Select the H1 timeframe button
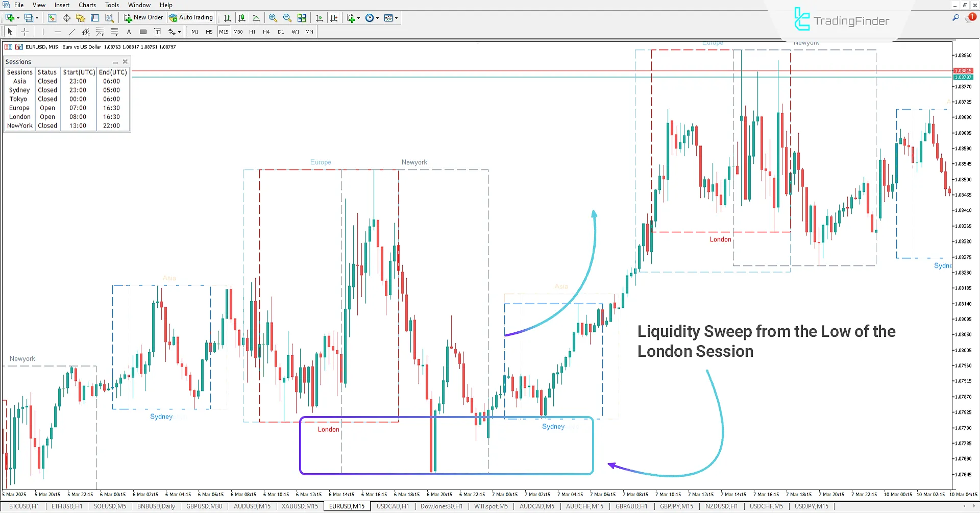This screenshot has width=980, height=513. point(252,31)
